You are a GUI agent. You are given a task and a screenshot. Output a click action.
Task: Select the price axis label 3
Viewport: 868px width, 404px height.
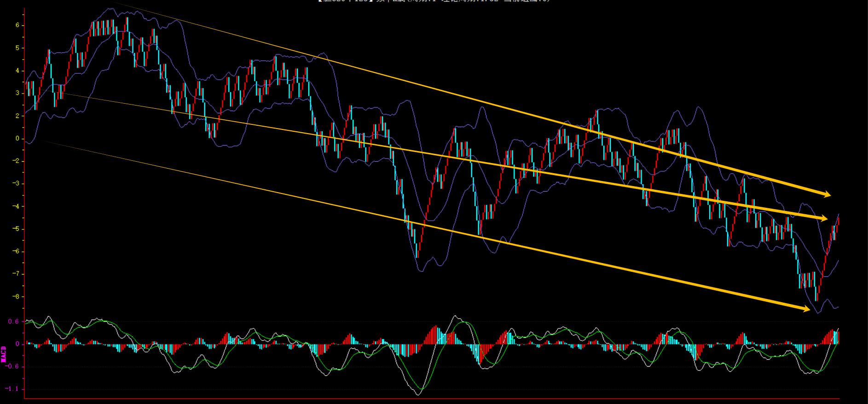[17, 93]
